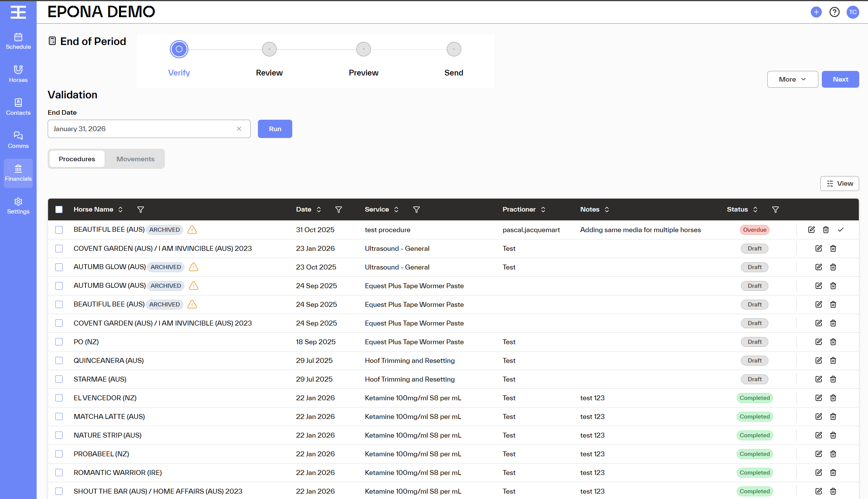Edit the BEAUTIFUL BEE overdue procedure
The height and width of the screenshot is (499, 868).
(812, 230)
